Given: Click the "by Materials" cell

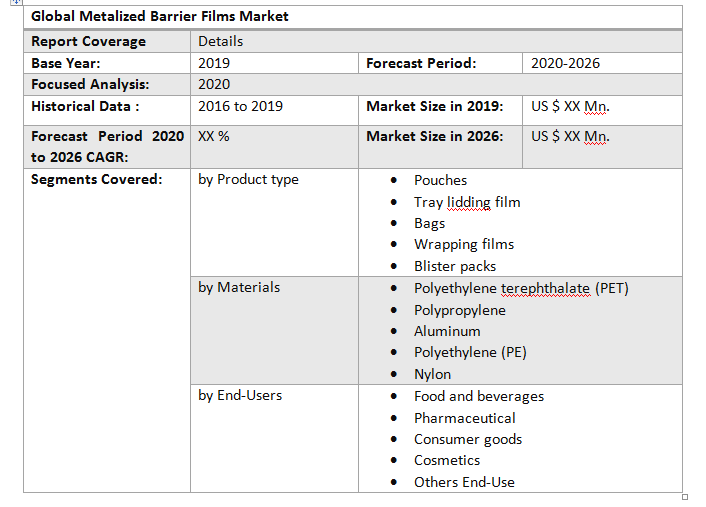Looking at the screenshot, I should [x=239, y=287].
